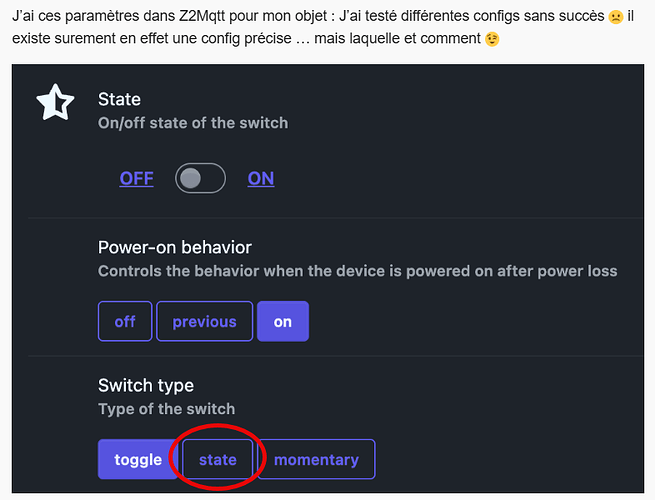Click the 'State' heading label
The image size is (655, 500).
pyautogui.click(x=119, y=99)
